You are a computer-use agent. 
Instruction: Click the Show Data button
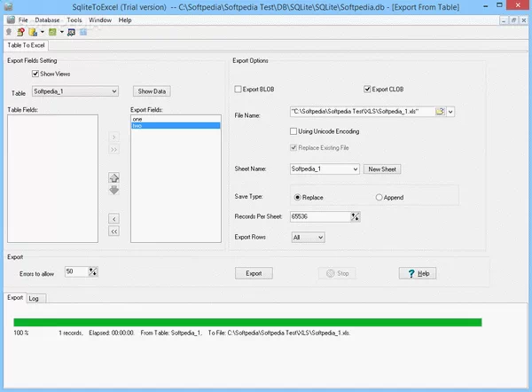tap(152, 91)
